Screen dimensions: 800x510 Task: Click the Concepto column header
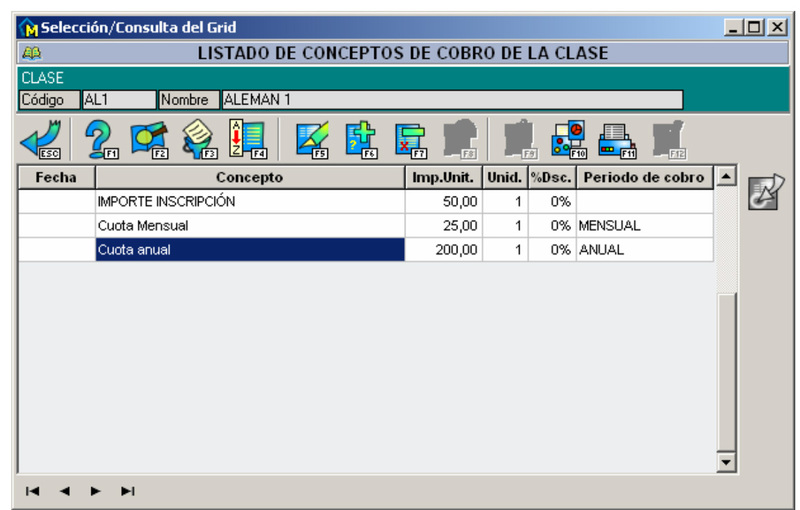[x=249, y=177]
